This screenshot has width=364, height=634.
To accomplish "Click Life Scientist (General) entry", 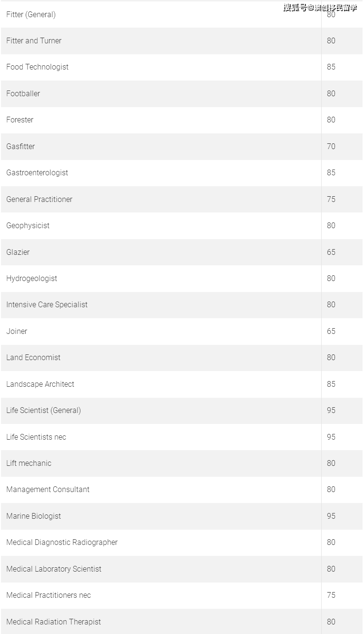I will point(43,411).
